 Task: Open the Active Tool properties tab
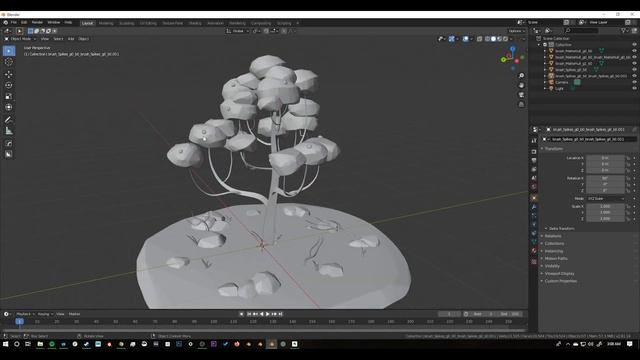click(x=534, y=141)
